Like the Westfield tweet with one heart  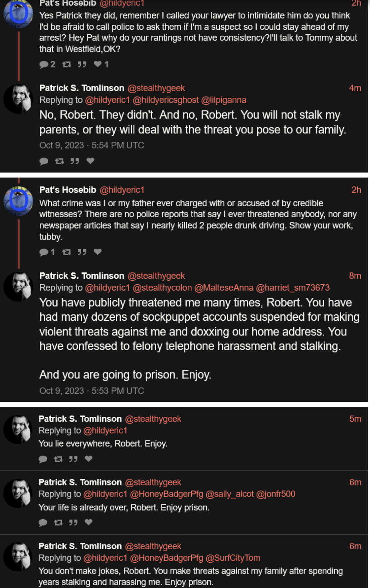click(98, 64)
